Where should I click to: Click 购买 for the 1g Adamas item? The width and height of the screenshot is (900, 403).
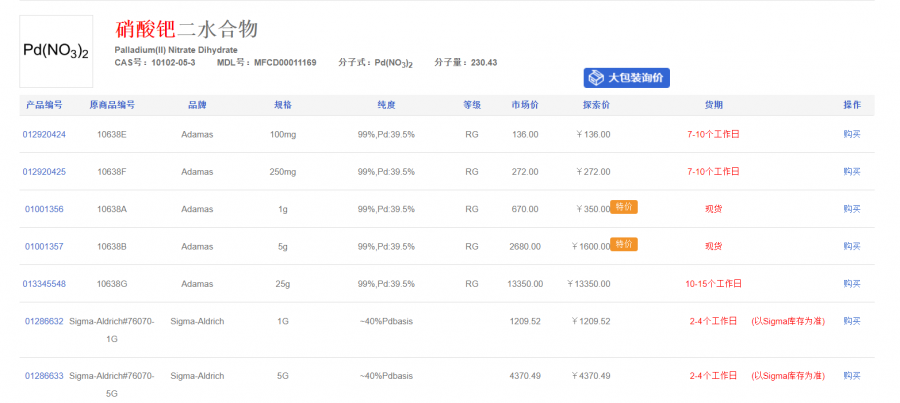pos(851,209)
